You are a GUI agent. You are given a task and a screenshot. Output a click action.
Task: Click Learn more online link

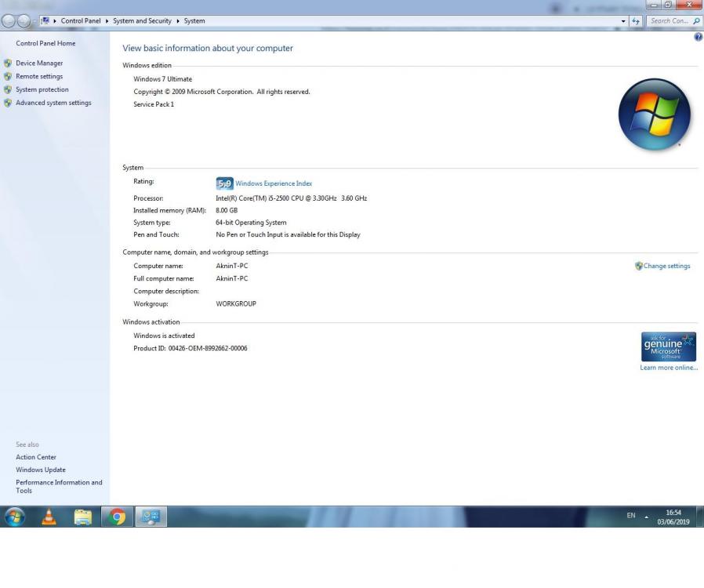coord(669,368)
